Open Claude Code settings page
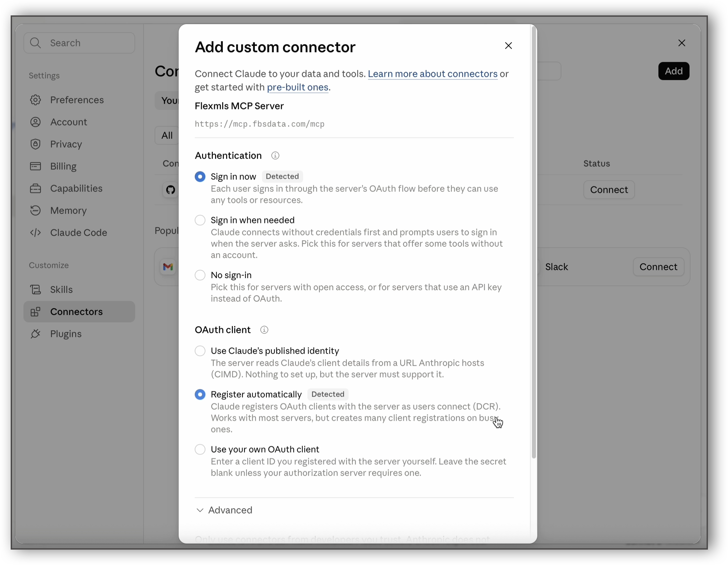Image resolution: width=728 pixels, height=565 pixels. tap(79, 233)
